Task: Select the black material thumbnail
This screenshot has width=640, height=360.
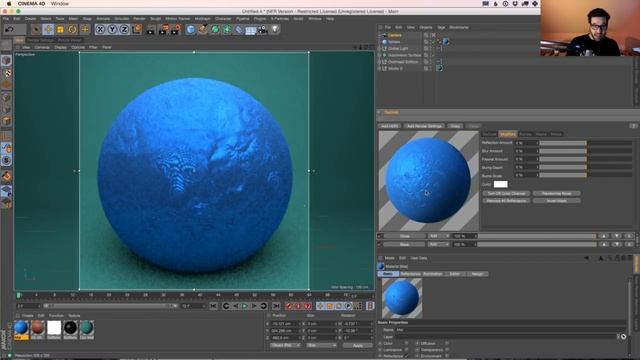Action: (x=70, y=328)
